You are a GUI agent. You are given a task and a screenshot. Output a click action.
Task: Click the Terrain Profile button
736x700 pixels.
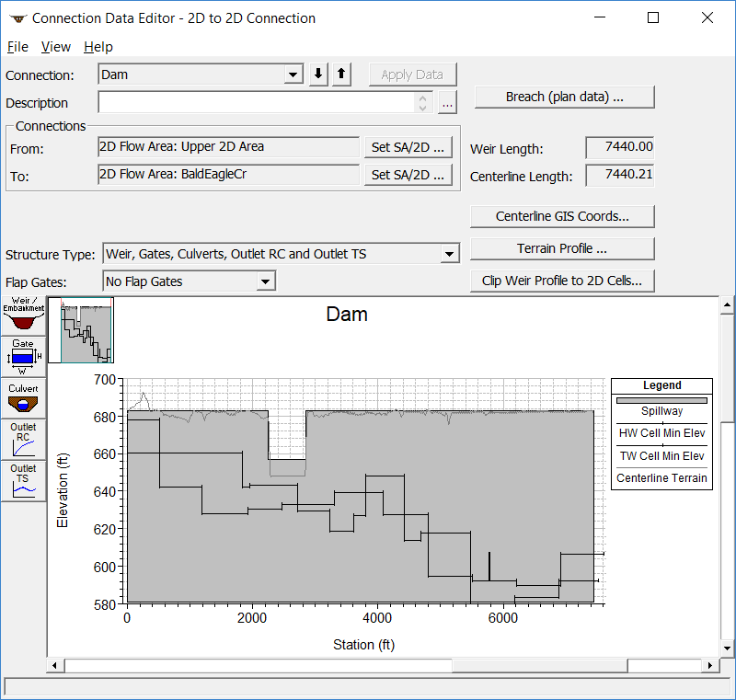pyautogui.click(x=562, y=248)
